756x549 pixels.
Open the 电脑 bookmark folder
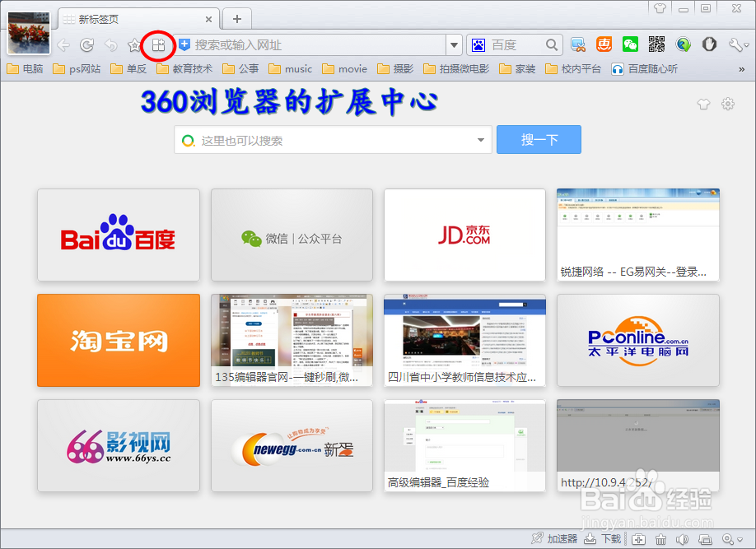click(25, 69)
